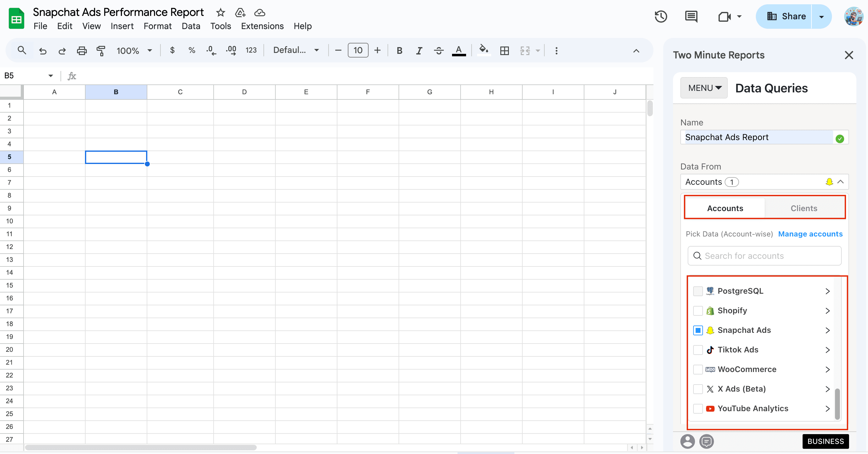Apply strikethrough formatting

tap(438, 50)
